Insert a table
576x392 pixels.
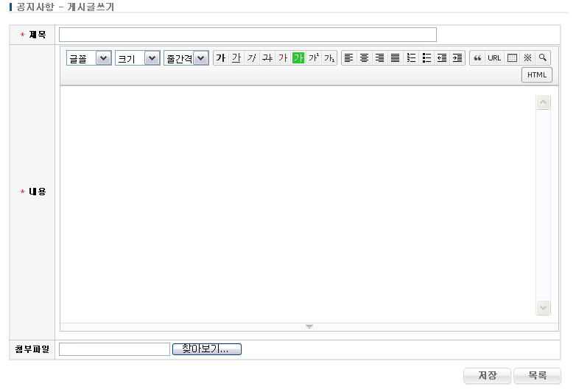tap(512, 58)
